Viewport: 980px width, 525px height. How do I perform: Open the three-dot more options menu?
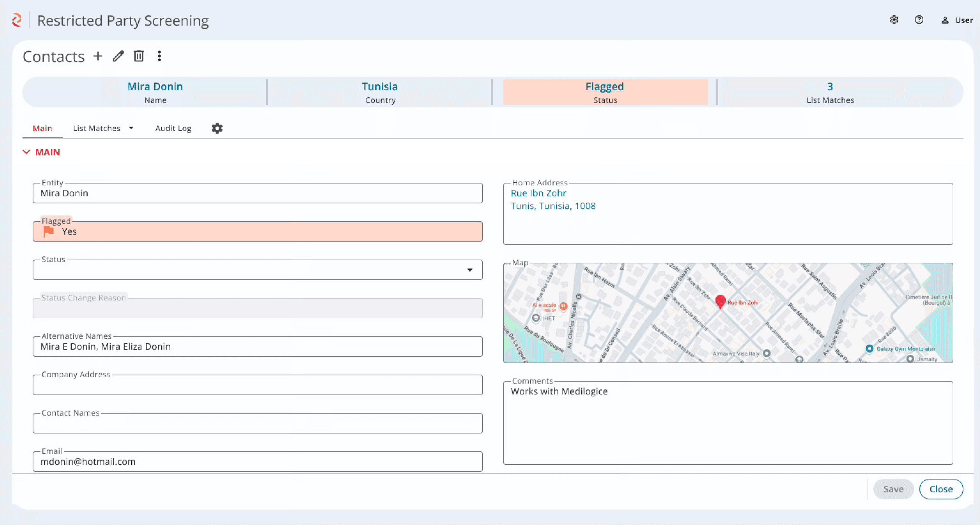click(159, 56)
